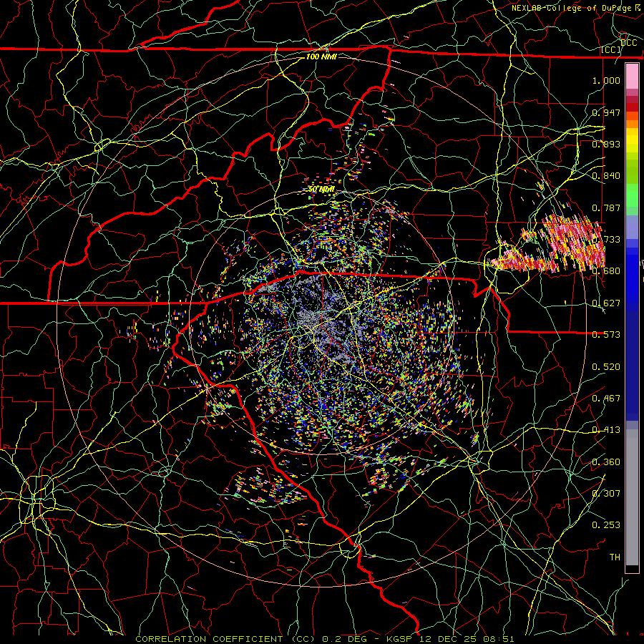Click the DCC label above the legend
The height and width of the screenshot is (644, 644).
629,43
